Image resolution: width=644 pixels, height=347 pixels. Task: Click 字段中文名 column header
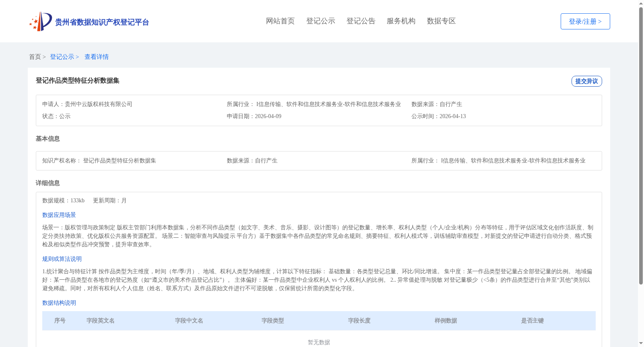tap(189, 320)
